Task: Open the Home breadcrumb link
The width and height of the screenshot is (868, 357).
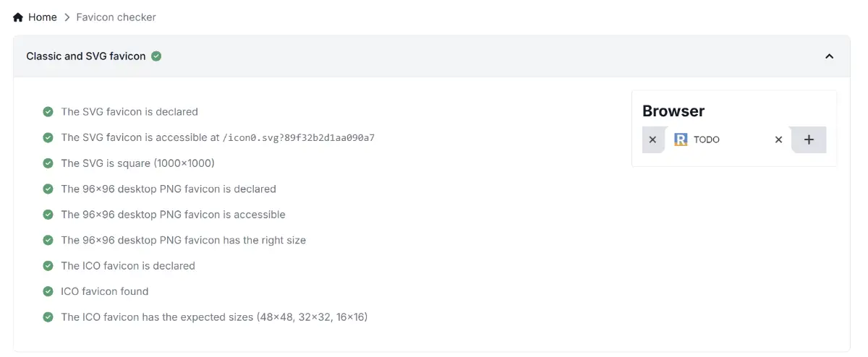Action: (x=42, y=17)
